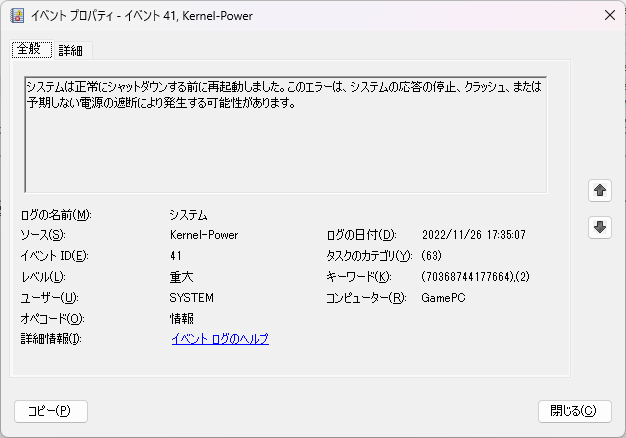Select the log name value システム
This screenshot has height=438, width=626.
click(188, 215)
